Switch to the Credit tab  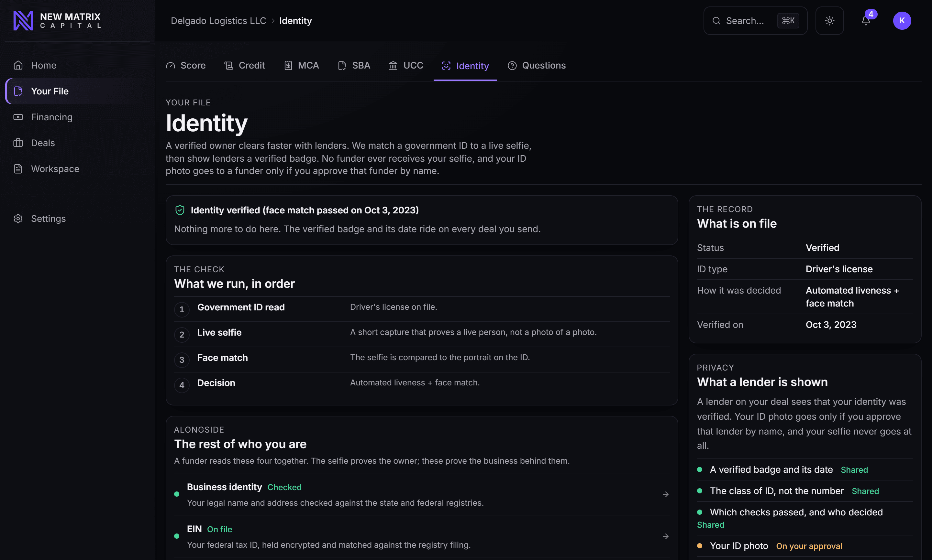pyautogui.click(x=244, y=65)
